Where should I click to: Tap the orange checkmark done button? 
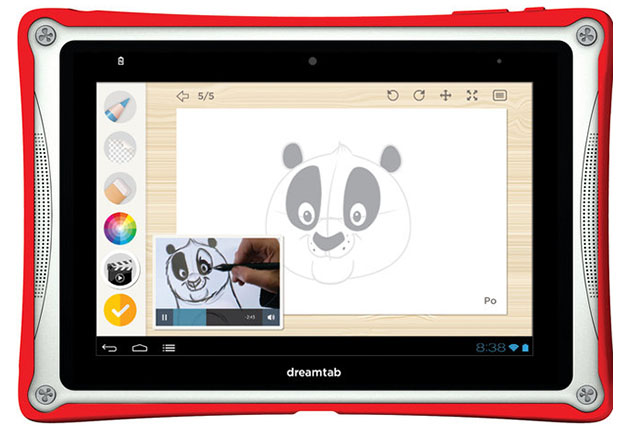point(120,310)
